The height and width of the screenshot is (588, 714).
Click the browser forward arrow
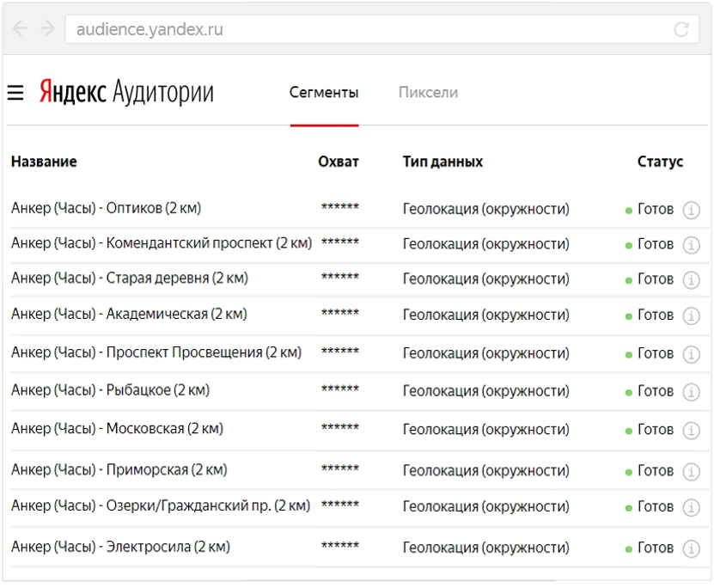click(x=47, y=28)
